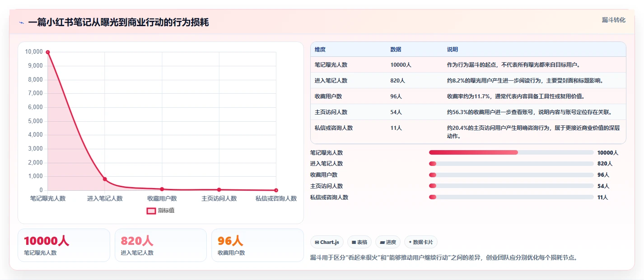Select the Chart.js tag chip

point(327,242)
